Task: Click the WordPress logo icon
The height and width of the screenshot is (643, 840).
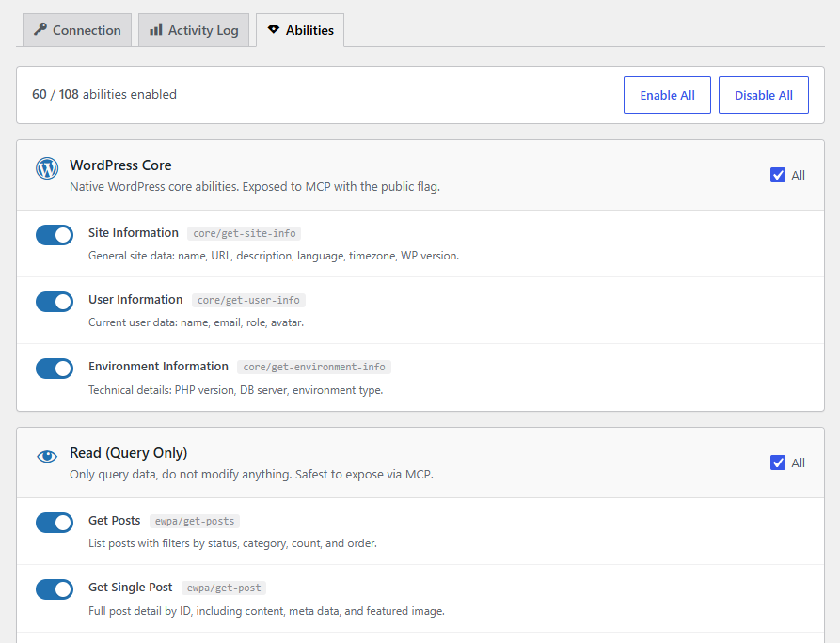Action: 47,168
